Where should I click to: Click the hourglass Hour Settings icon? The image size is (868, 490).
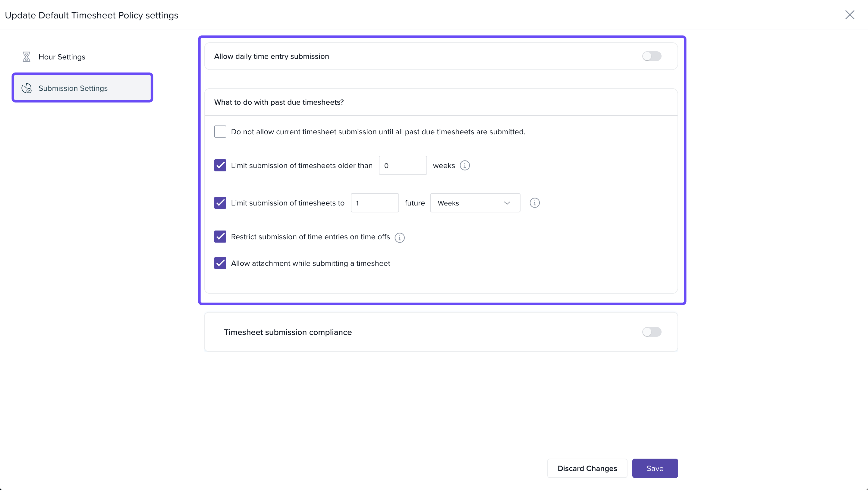(x=26, y=57)
